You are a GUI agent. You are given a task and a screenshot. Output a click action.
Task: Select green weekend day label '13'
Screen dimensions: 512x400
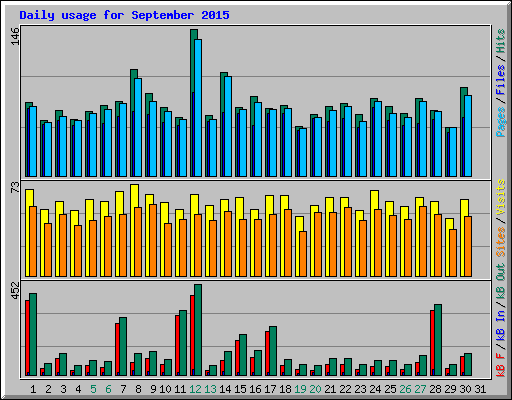pyautogui.click(x=210, y=389)
